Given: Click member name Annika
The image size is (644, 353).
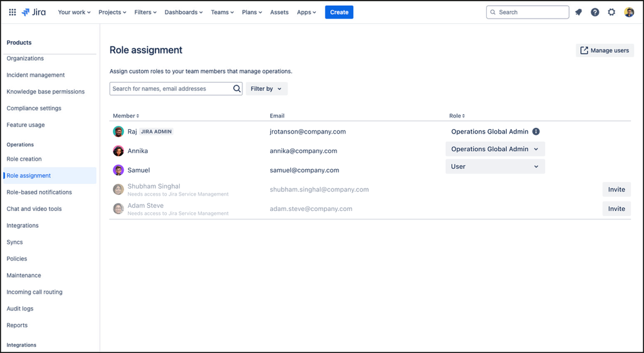Looking at the screenshot, I should (x=137, y=151).
